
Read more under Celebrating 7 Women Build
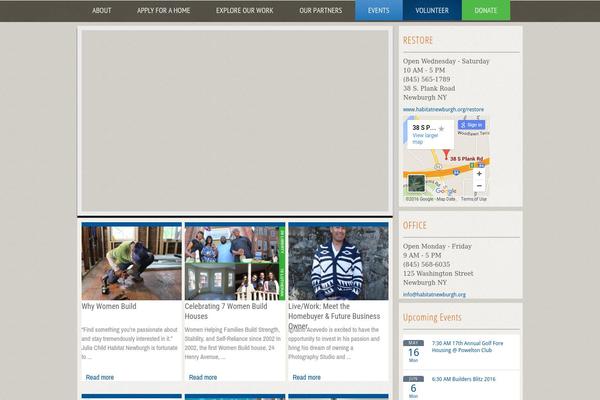[203, 377]
